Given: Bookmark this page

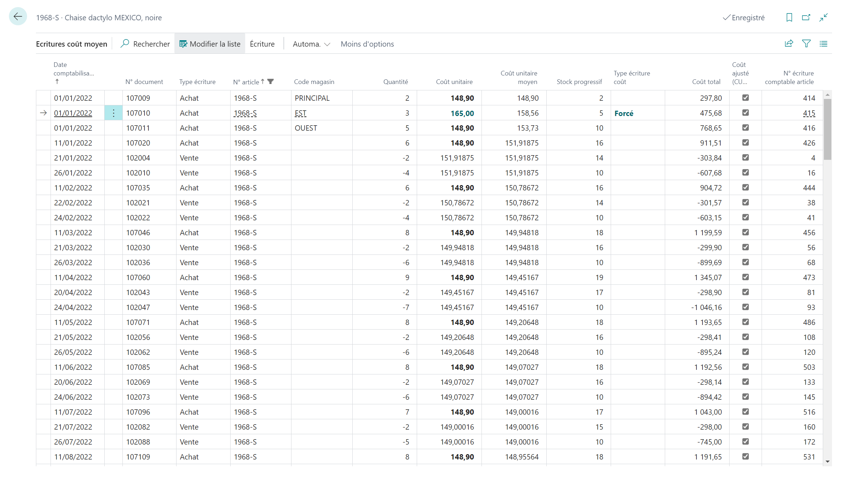Looking at the screenshot, I should 789,17.
